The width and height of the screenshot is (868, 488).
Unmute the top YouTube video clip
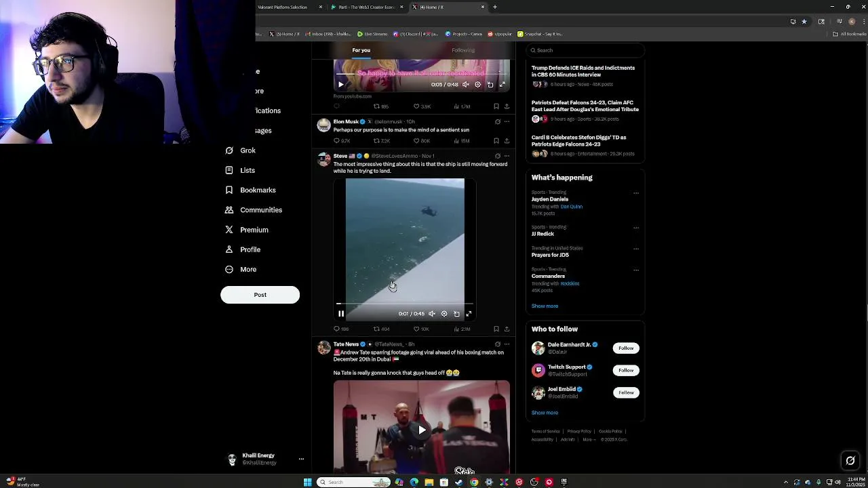point(465,85)
